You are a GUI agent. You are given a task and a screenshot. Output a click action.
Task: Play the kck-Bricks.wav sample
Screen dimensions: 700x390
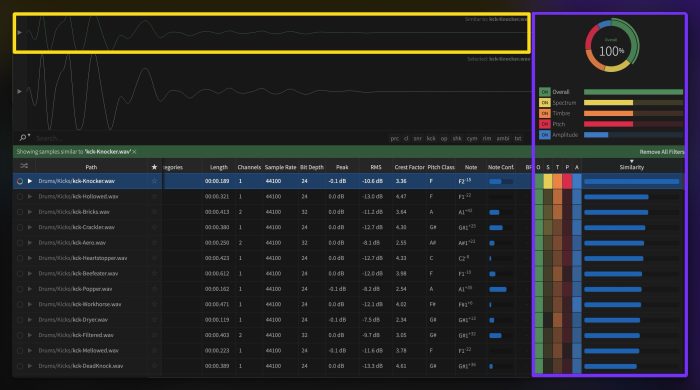coord(30,212)
